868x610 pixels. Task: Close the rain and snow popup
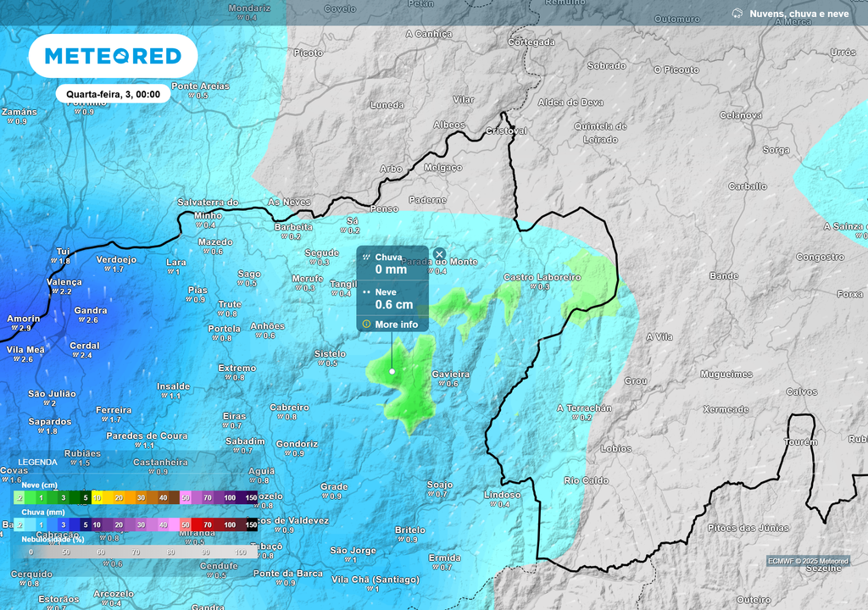point(439,254)
